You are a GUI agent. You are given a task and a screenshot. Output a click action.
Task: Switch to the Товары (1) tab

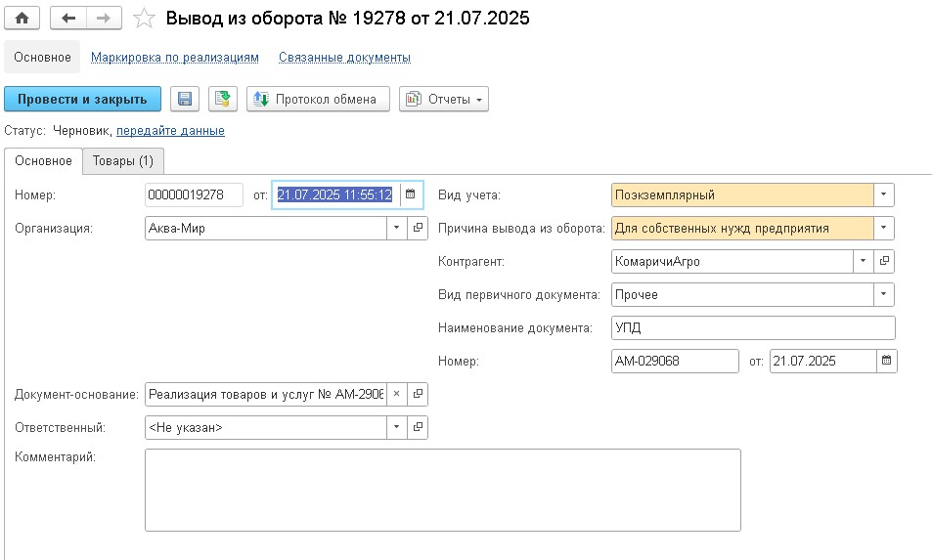123,160
